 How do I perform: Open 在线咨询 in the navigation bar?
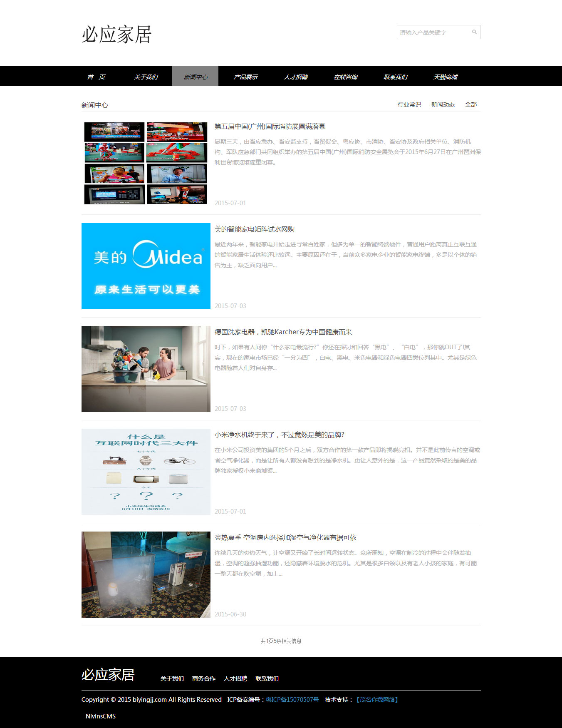345,77
